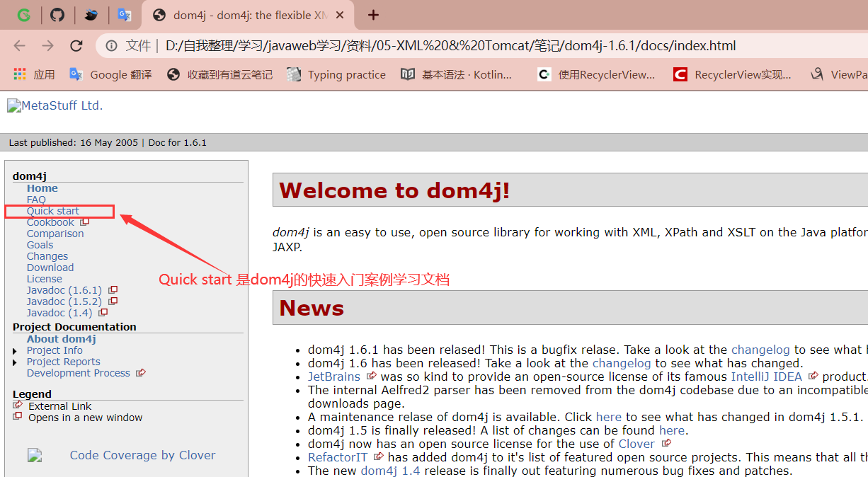868x477 pixels.
Task: Open changelog link in dom4j 1.6.1 news
Action: [x=760, y=350]
